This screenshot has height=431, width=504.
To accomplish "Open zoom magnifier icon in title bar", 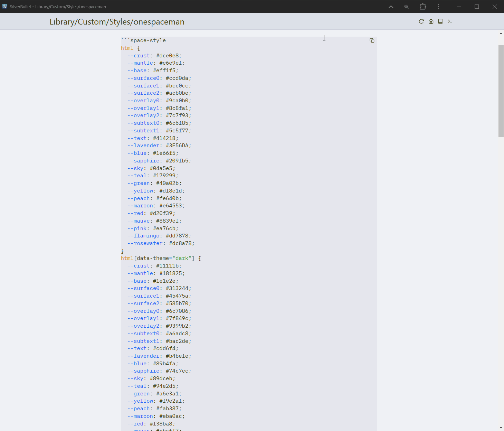I will tap(407, 7).
